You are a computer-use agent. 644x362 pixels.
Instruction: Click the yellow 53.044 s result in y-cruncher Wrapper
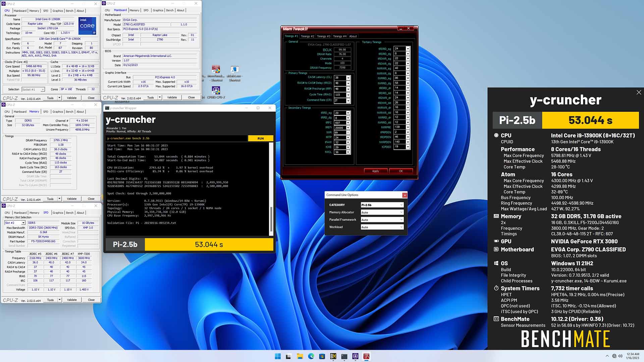[209, 245]
